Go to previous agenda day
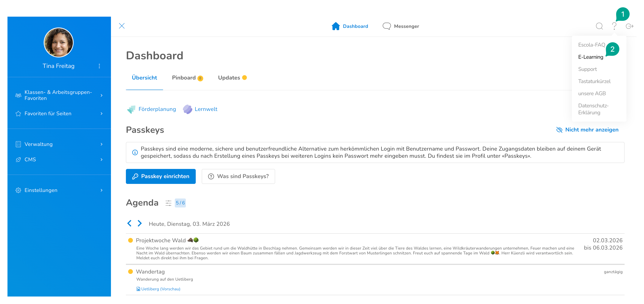The width and height of the screenshot is (644, 304). tap(129, 223)
